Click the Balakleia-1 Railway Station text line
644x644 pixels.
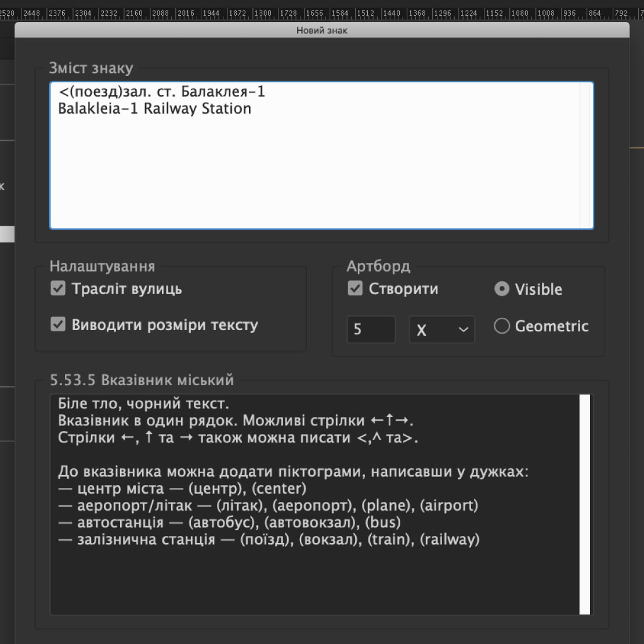[x=155, y=109]
